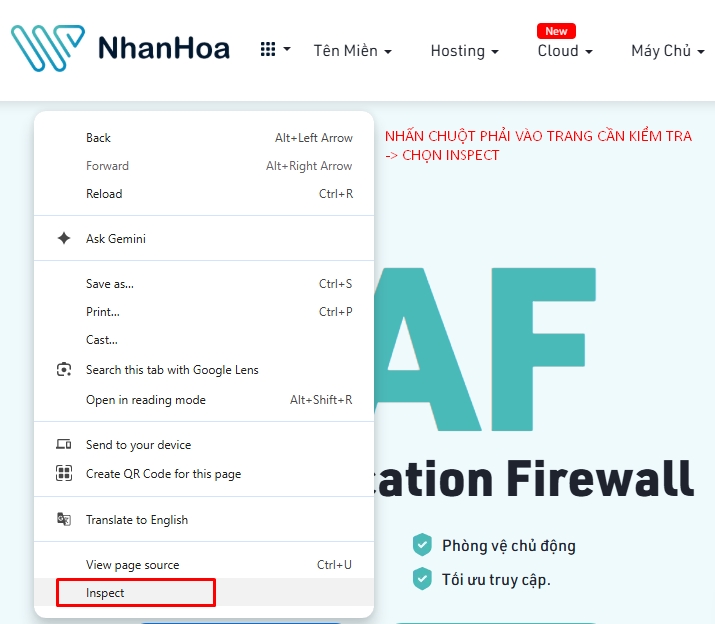Select Cast... menu entry
This screenshot has width=715, height=624.
204,340
